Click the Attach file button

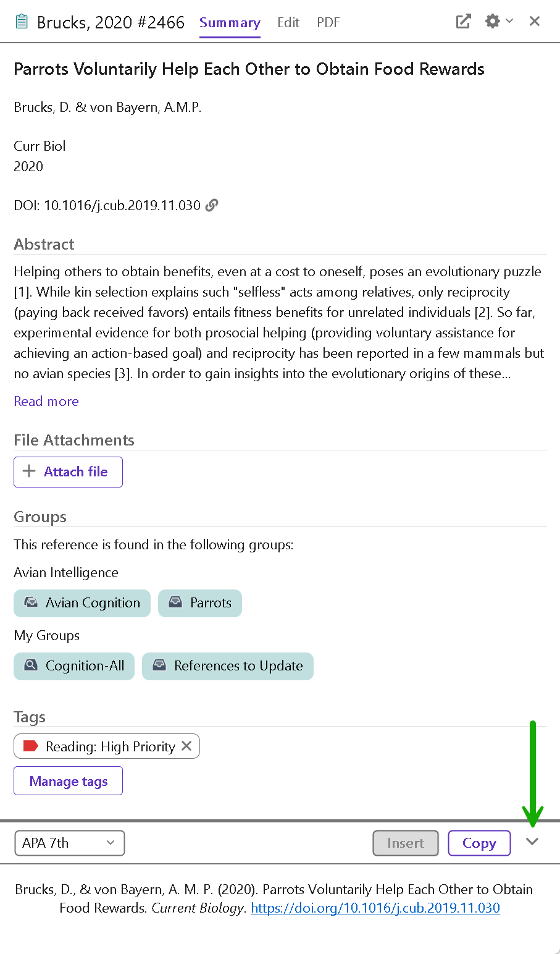(x=68, y=472)
